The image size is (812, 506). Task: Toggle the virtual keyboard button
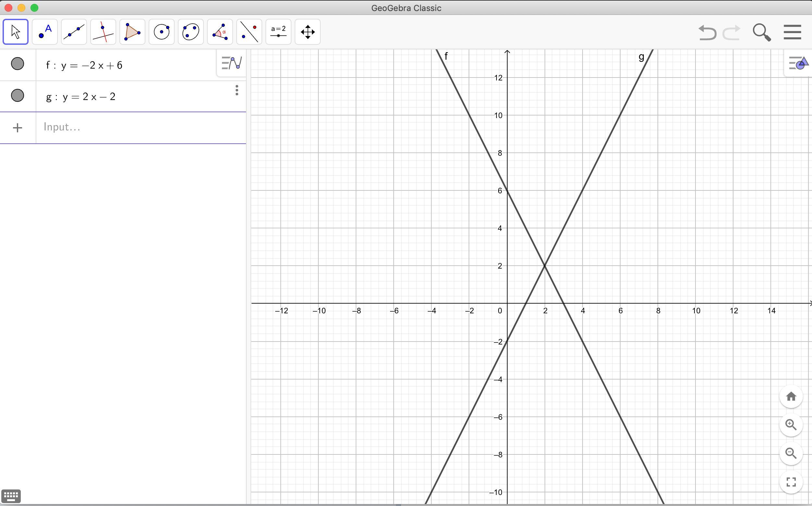(11, 496)
